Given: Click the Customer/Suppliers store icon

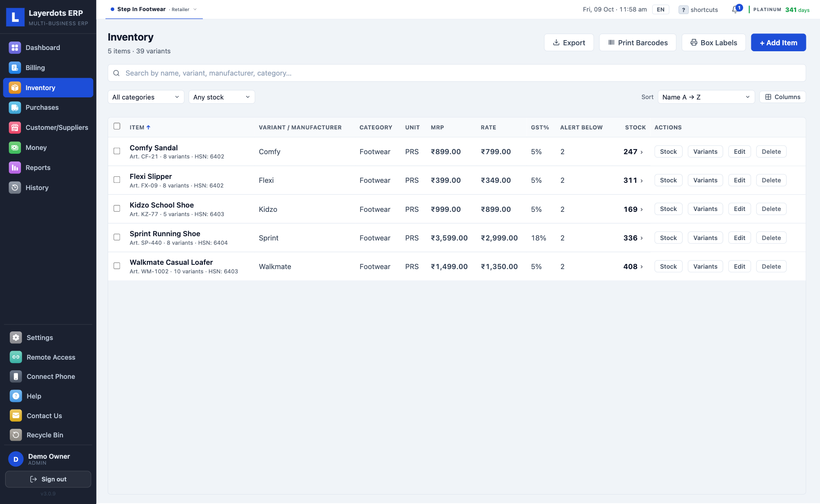Looking at the screenshot, I should tap(15, 127).
